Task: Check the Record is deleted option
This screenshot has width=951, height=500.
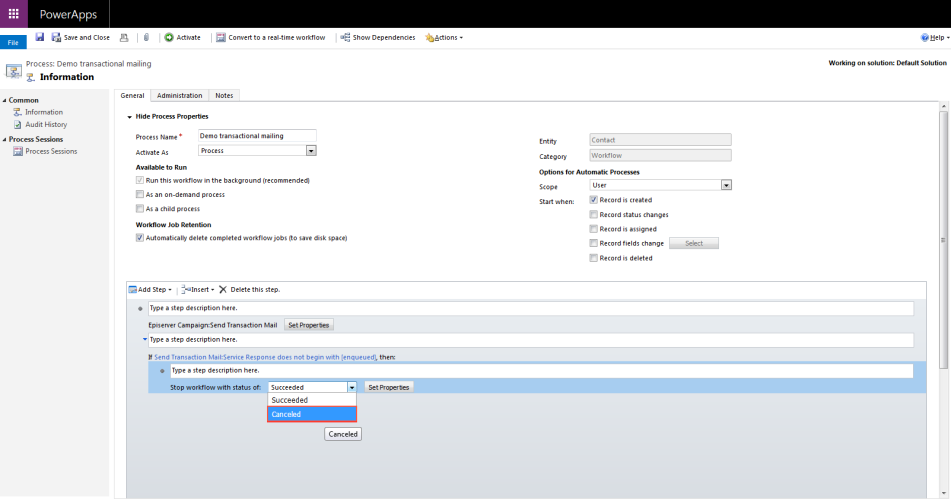Action: (594, 258)
